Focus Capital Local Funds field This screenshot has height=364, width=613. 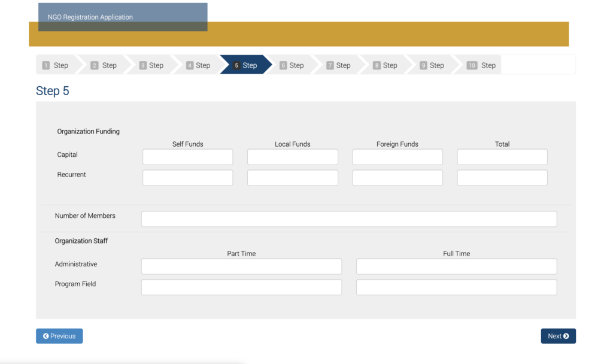pyautogui.click(x=292, y=157)
